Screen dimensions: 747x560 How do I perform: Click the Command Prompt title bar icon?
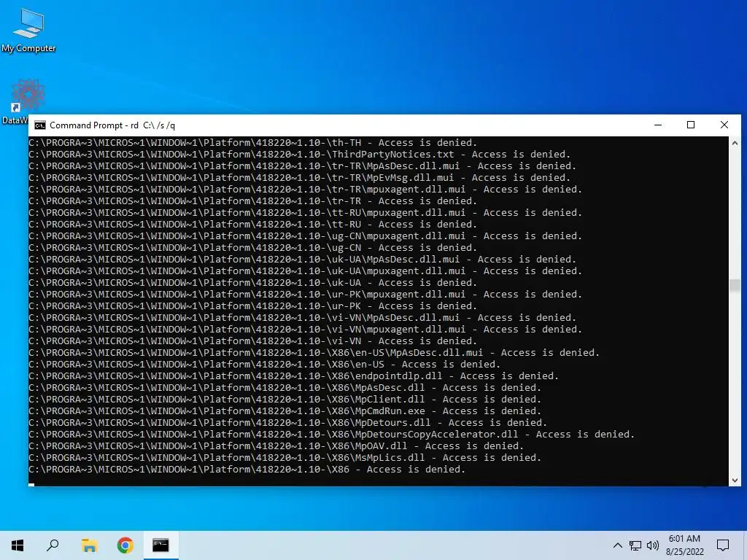(x=40, y=125)
